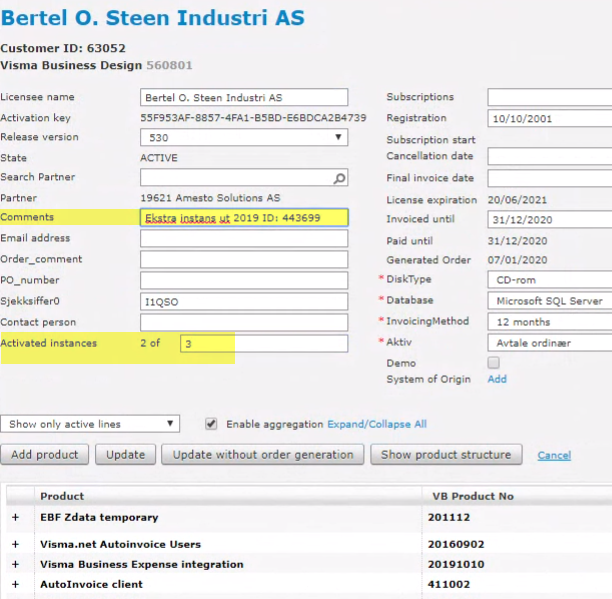
Task: Click the Customer ID: 63052 text
Action: click(x=63, y=48)
